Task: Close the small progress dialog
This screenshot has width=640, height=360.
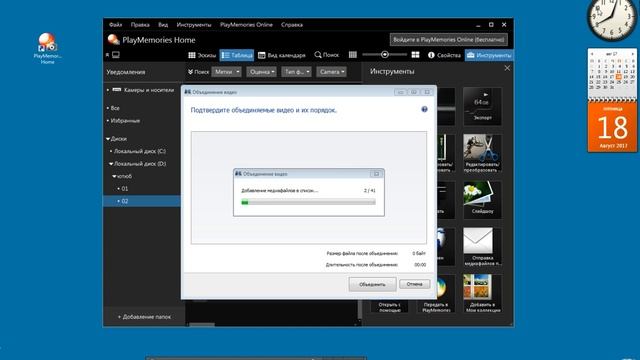Action: 376,174
